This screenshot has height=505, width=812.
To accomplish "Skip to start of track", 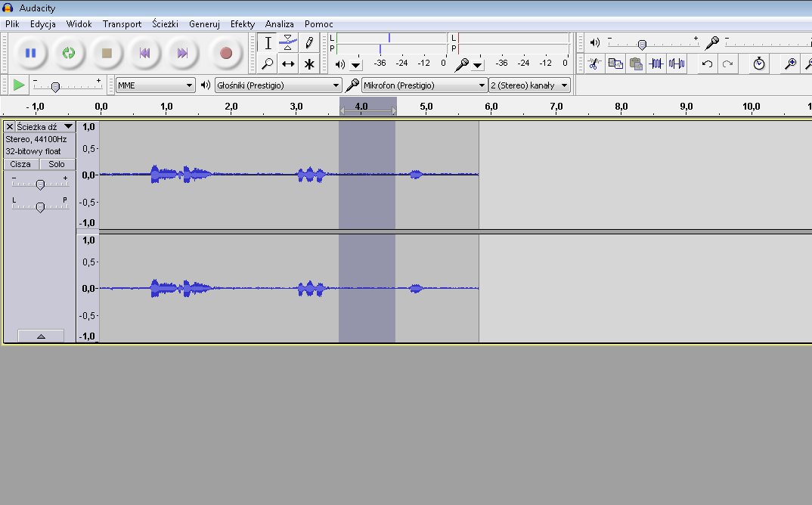I will click(x=144, y=53).
